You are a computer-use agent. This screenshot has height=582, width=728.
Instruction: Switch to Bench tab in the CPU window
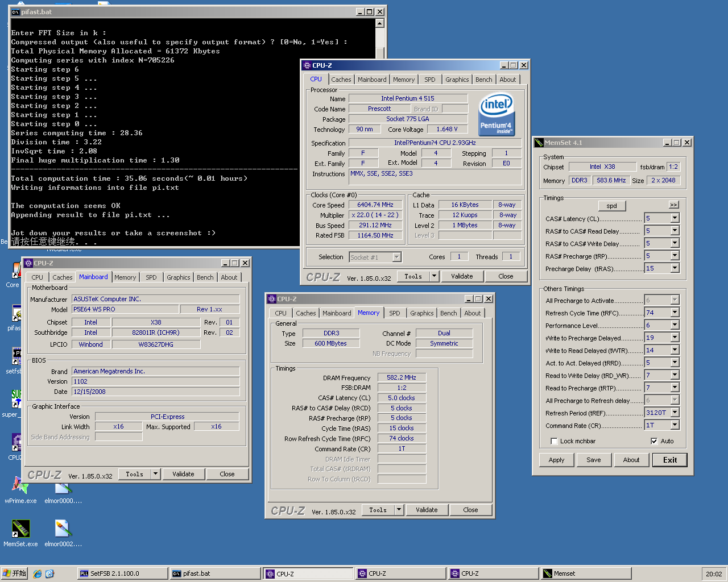coord(484,80)
